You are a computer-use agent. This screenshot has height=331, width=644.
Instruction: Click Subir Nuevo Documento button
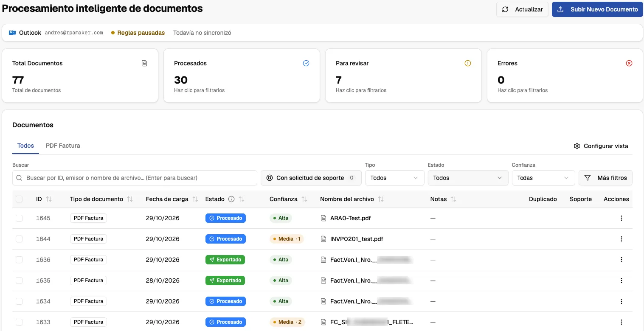597,9
